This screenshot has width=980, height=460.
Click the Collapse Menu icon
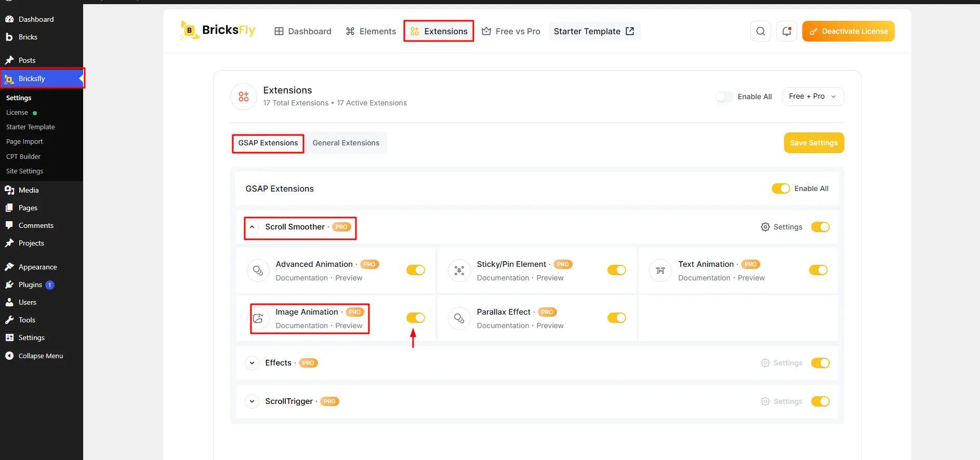(x=9, y=356)
